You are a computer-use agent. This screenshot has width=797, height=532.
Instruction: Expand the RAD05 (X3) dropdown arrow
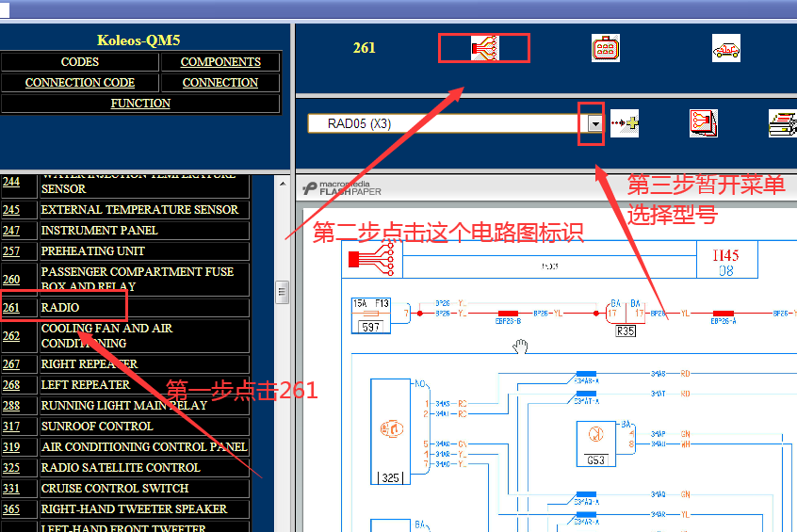(594, 123)
